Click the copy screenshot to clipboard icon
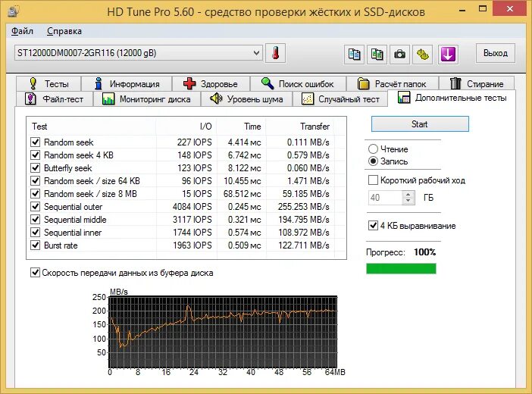Image resolution: width=532 pixels, height=394 pixels. [377, 54]
